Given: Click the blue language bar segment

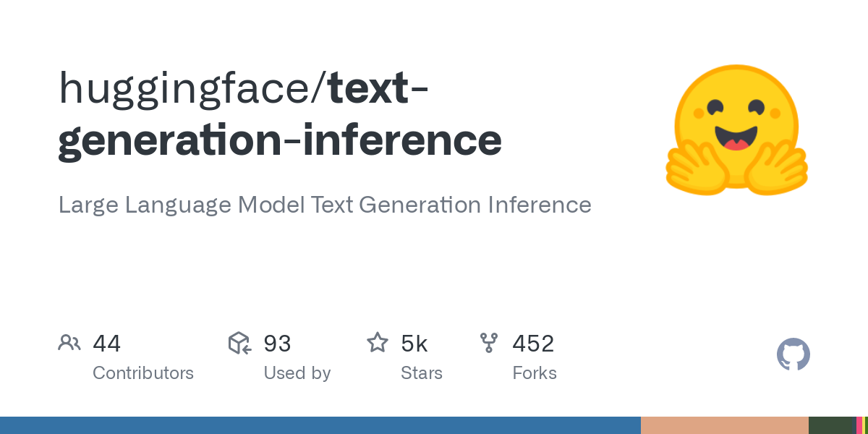Looking at the screenshot, I should click(320, 425).
